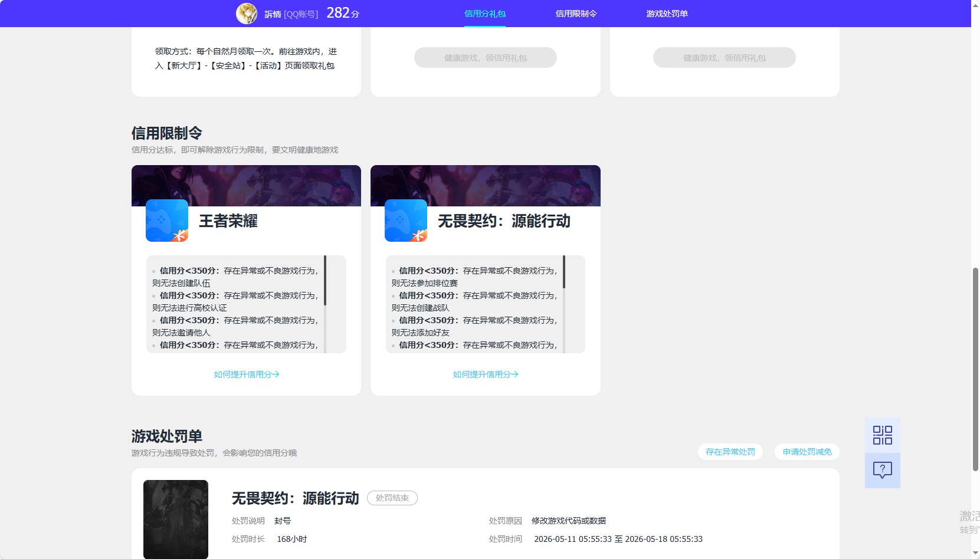980x559 pixels.
Task: Click the 则无法创建队伍 restriction text
Action: coord(181,283)
